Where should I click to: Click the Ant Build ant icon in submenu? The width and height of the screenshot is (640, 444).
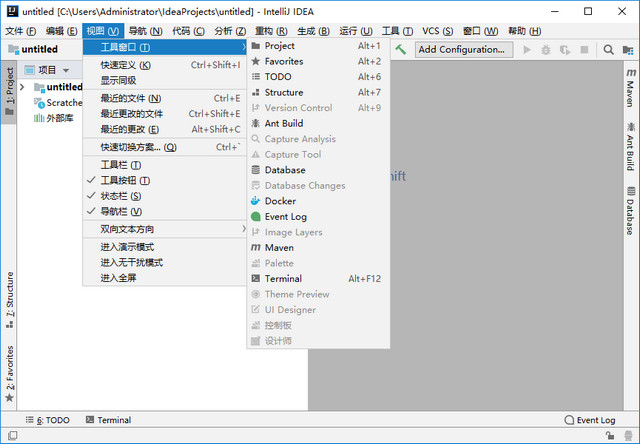pyautogui.click(x=256, y=123)
